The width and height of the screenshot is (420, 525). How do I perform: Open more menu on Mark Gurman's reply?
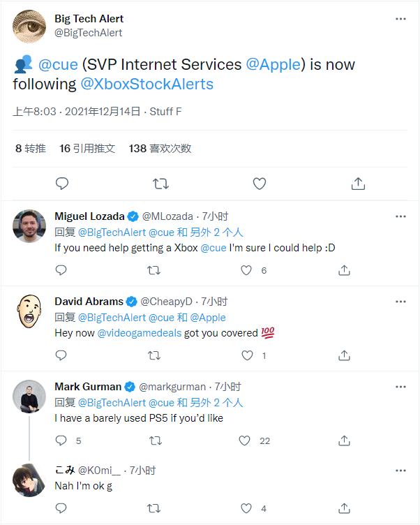pos(400,386)
